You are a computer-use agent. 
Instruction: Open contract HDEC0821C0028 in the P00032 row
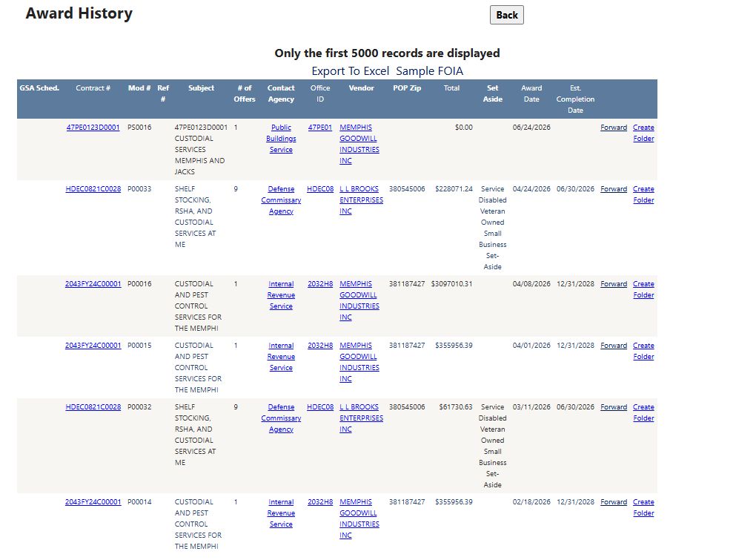pyautogui.click(x=93, y=407)
